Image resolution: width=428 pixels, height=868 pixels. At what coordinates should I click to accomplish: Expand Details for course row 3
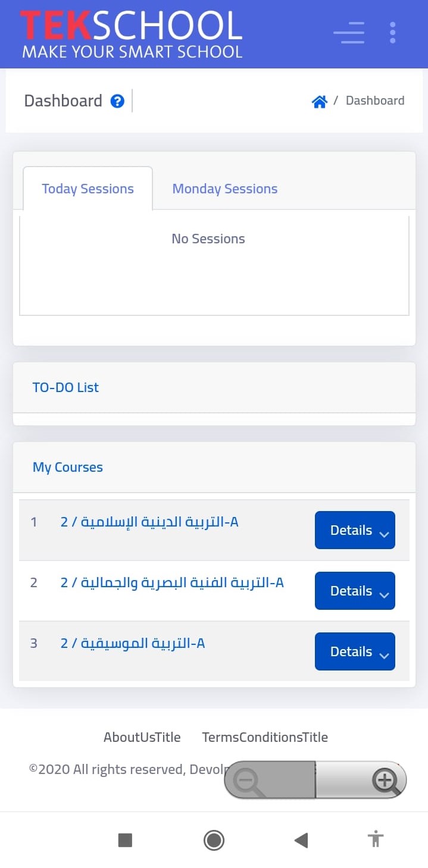tap(355, 651)
